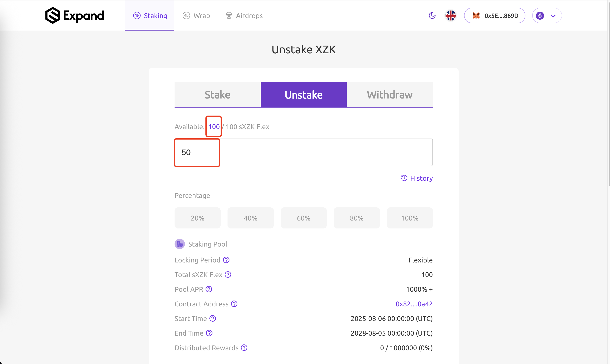This screenshot has width=610, height=364.
Task: Click the Expand logo
Action: click(x=75, y=15)
